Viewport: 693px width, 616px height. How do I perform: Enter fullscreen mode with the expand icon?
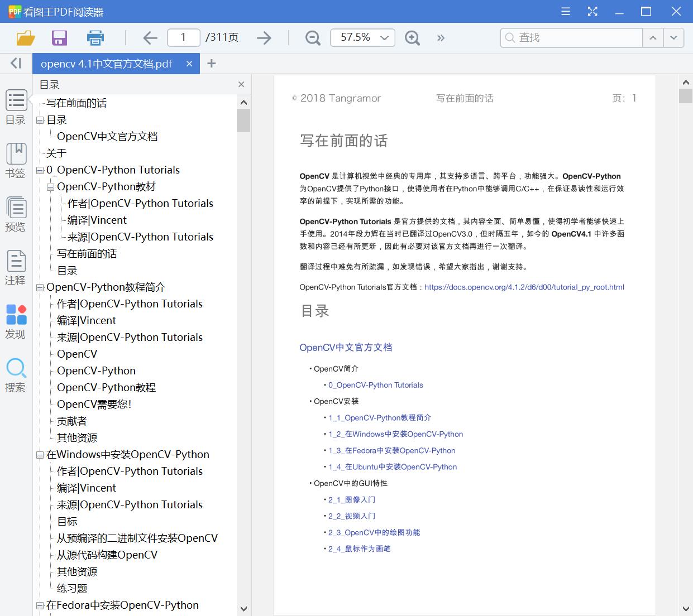pos(592,11)
